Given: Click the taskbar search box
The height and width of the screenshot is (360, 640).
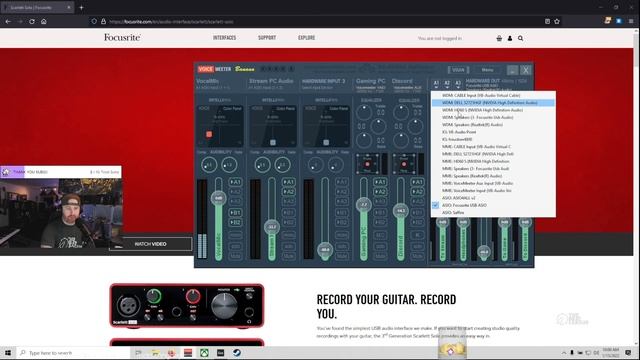Looking at the screenshot, I should click(x=73, y=353).
